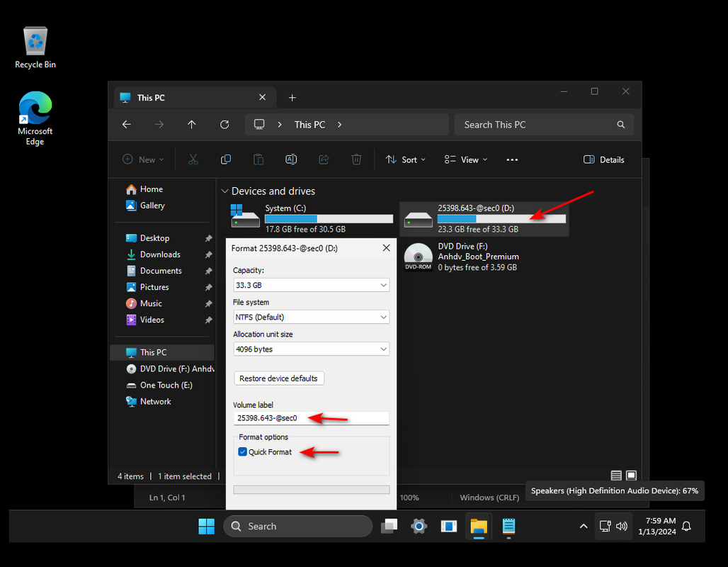Switch to details list view icon

pos(616,476)
